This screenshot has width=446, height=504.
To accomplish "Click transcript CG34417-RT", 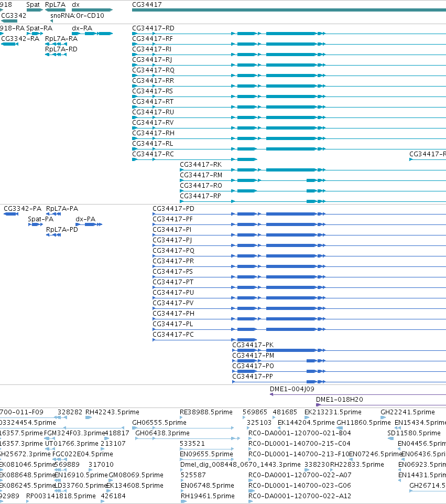I will (x=153, y=102).
